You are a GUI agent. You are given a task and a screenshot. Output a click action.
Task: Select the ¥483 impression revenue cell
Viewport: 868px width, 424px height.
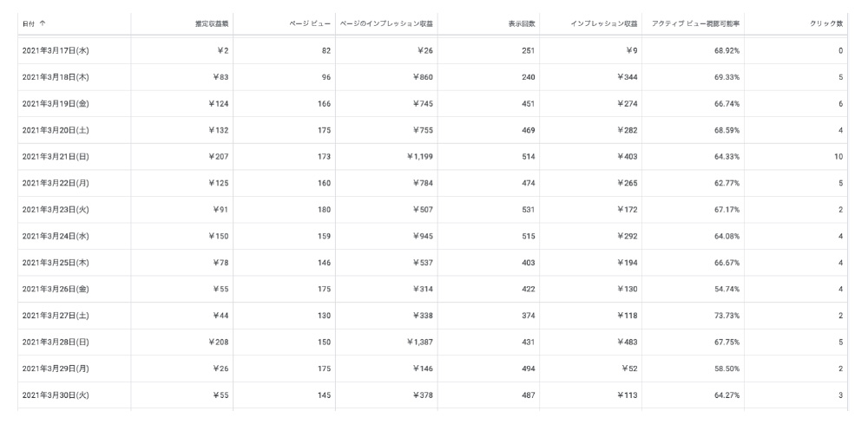click(627, 342)
